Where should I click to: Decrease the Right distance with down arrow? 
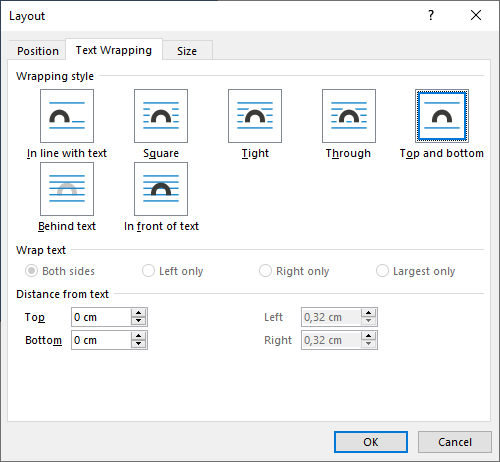[369, 344]
